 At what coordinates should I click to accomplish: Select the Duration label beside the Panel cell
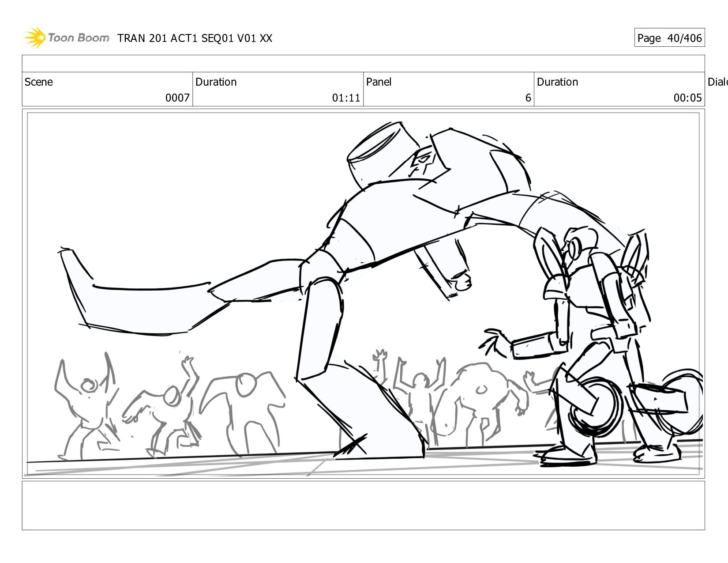coord(558,82)
